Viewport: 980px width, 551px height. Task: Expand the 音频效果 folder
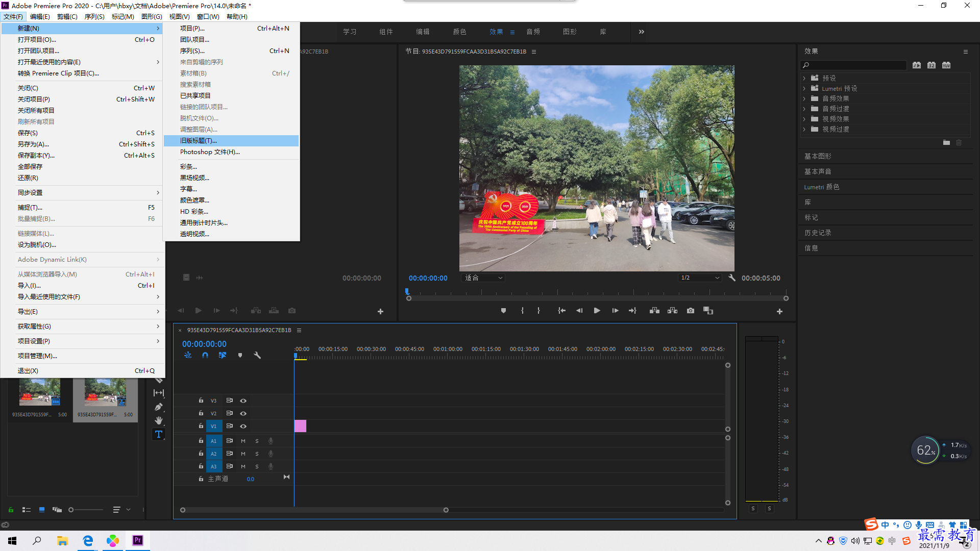[x=804, y=98]
